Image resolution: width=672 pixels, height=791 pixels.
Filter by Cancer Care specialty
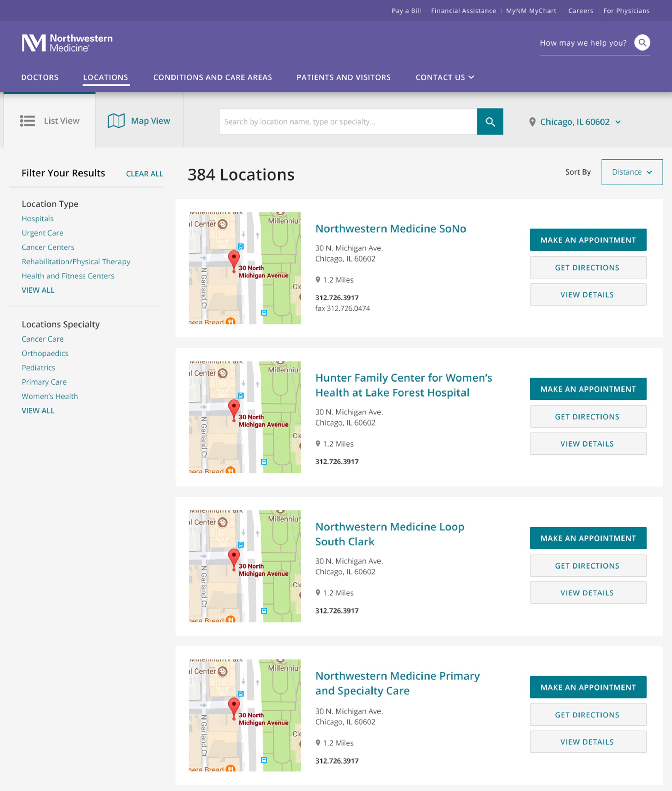tap(42, 339)
